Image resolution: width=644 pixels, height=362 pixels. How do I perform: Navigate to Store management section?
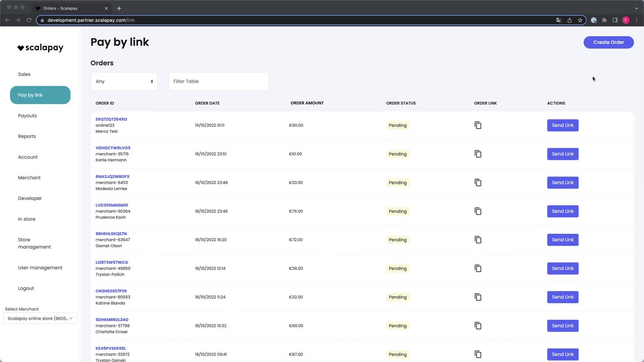click(x=34, y=243)
